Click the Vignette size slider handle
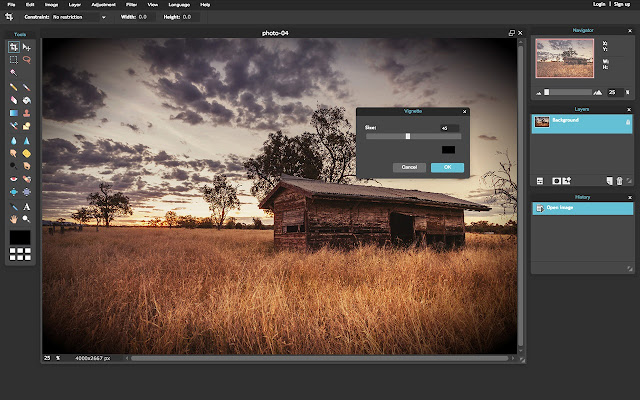This screenshot has width=640, height=400. pos(407,136)
